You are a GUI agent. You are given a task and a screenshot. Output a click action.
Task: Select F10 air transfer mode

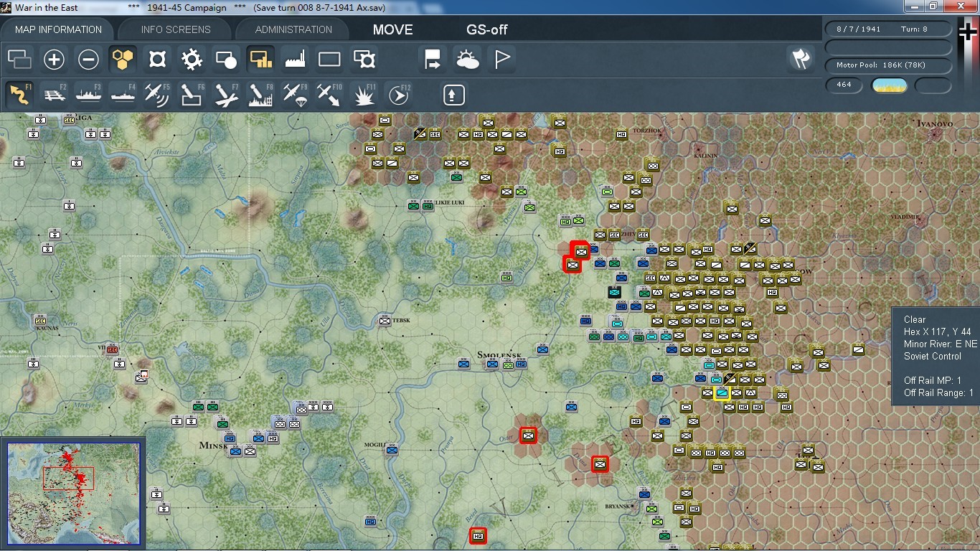point(329,94)
